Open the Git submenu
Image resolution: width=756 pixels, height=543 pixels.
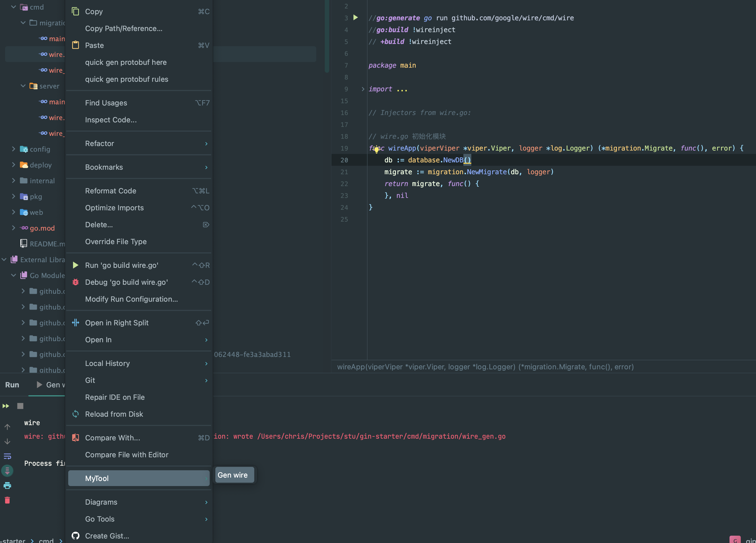click(139, 380)
